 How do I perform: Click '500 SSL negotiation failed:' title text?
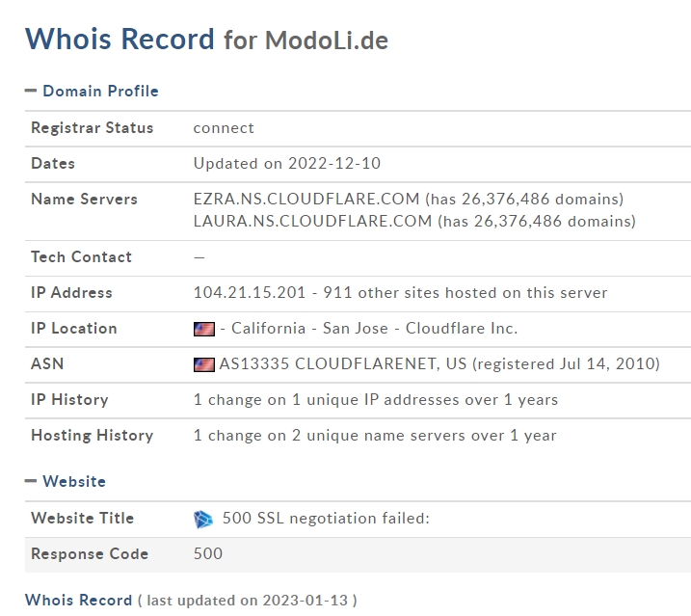[326, 518]
